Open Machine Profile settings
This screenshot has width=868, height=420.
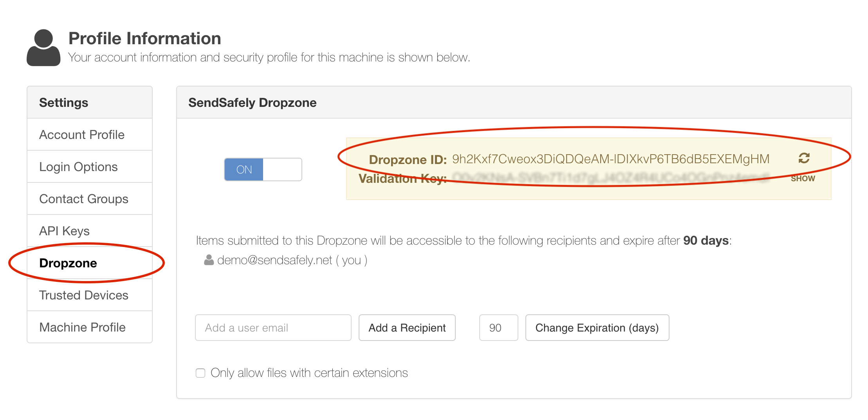tap(90, 327)
